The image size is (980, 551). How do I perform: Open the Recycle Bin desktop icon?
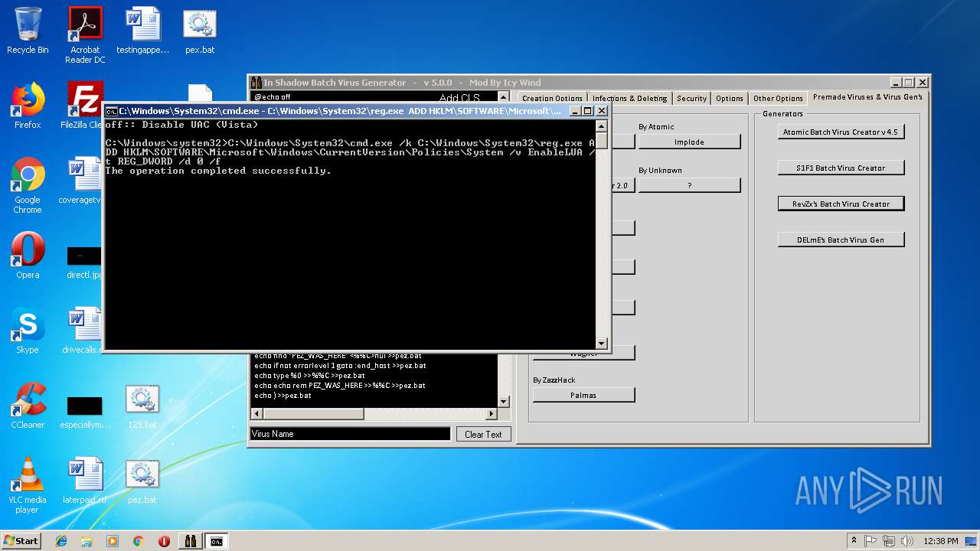28,31
